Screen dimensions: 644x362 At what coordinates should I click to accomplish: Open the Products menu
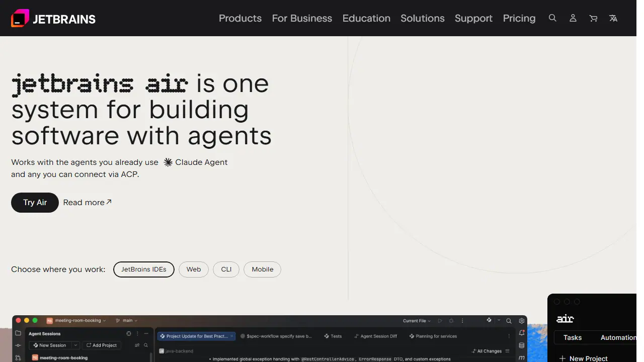(x=240, y=18)
